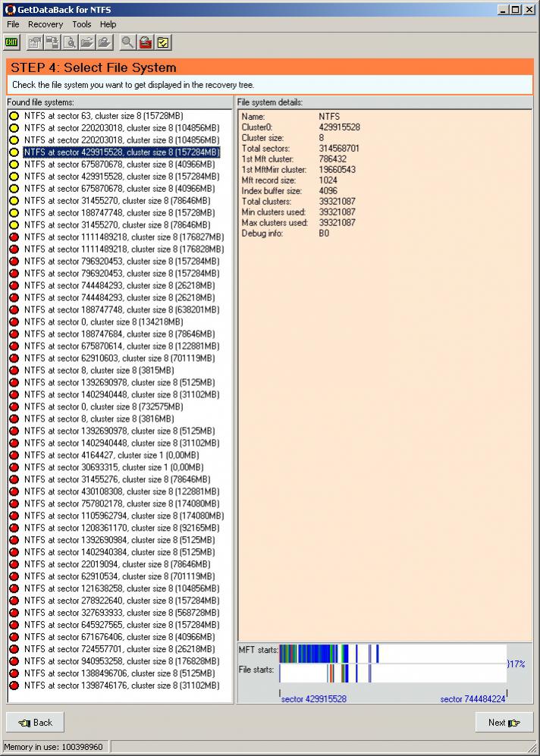
Task: Click the copy files toolbar icon
Action: (x=52, y=42)
